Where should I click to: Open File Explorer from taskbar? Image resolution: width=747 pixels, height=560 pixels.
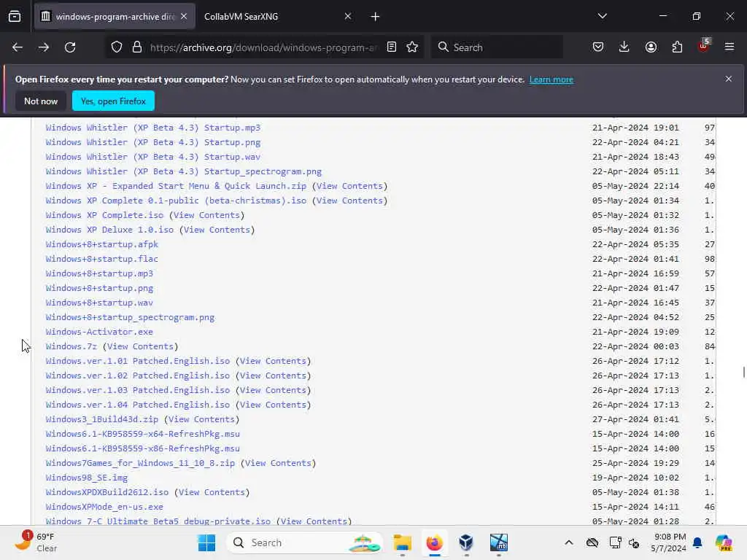point(403,542)
